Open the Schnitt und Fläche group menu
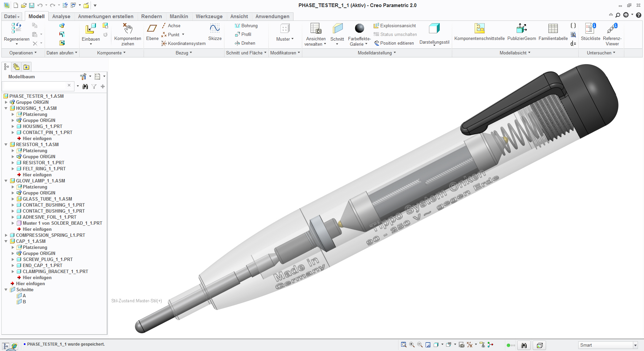 [x=246, y=53]
